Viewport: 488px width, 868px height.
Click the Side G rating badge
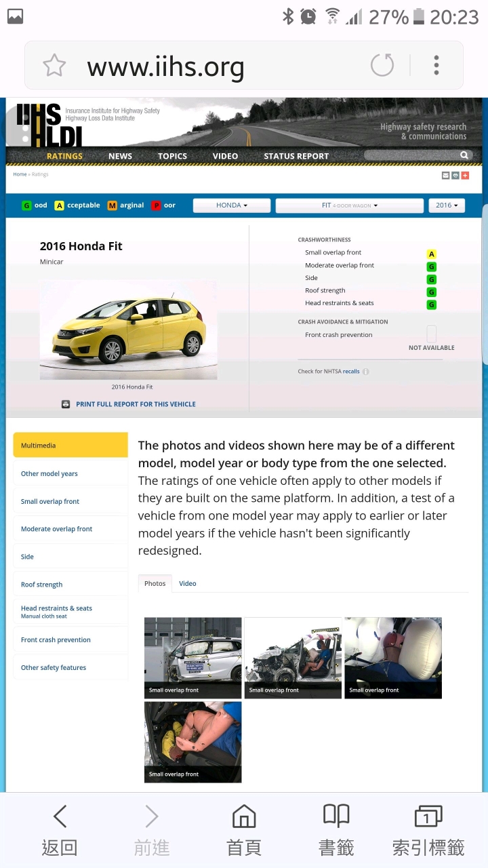432,279
